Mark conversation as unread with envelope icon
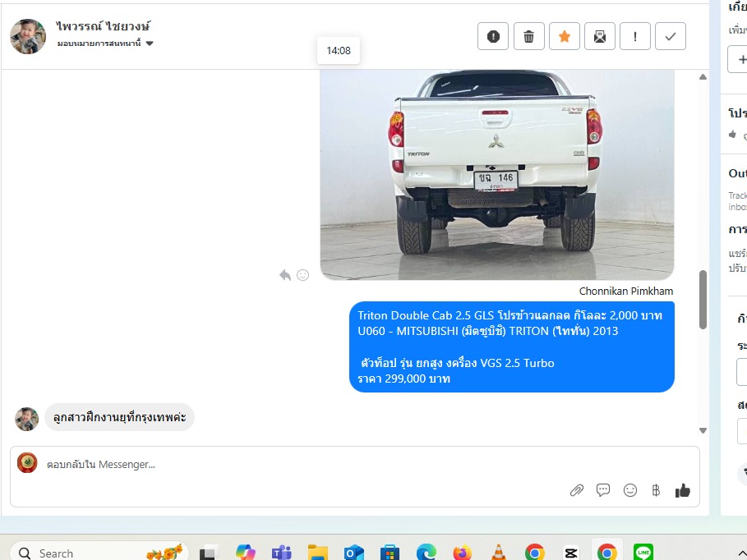 pos(600,36)
